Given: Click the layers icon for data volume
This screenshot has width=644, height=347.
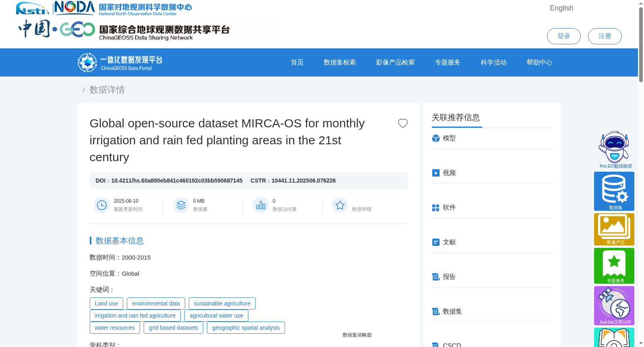Looking at the screenshot, I should tap(181, 205).
